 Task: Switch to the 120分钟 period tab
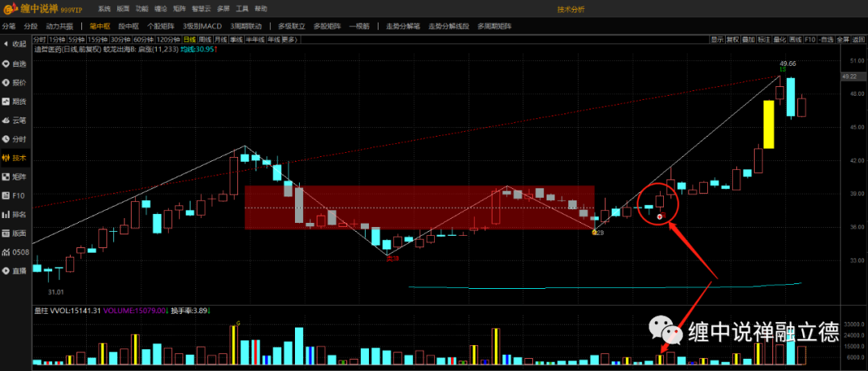click(168, 39)
